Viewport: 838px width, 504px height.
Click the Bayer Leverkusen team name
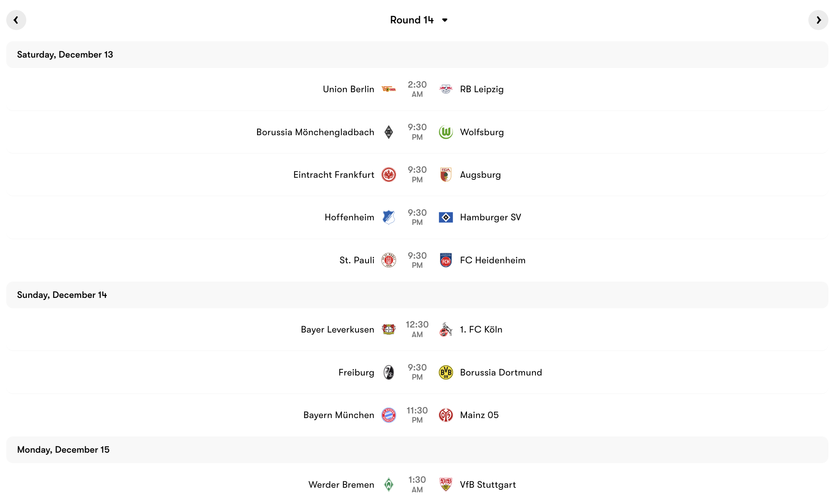pos(337,329)
